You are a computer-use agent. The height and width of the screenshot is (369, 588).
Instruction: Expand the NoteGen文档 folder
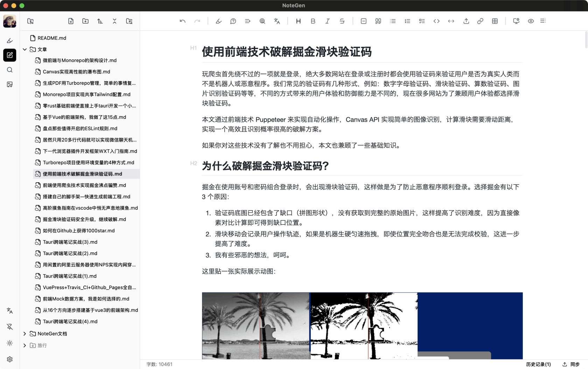(25, 334)
